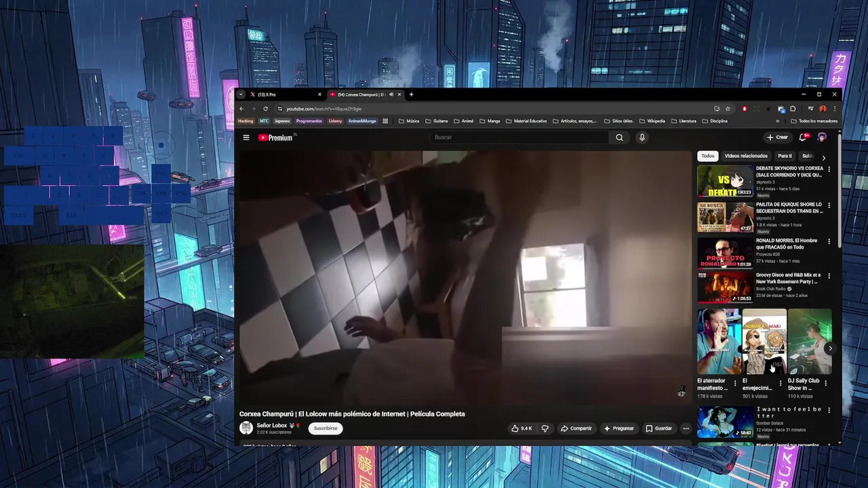Click the YouTube search magnifier button
868x488 pixels.
(619, 138)
